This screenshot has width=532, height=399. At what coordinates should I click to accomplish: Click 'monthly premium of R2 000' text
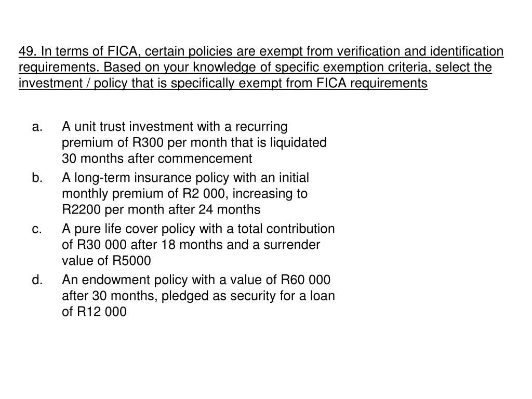143,194
